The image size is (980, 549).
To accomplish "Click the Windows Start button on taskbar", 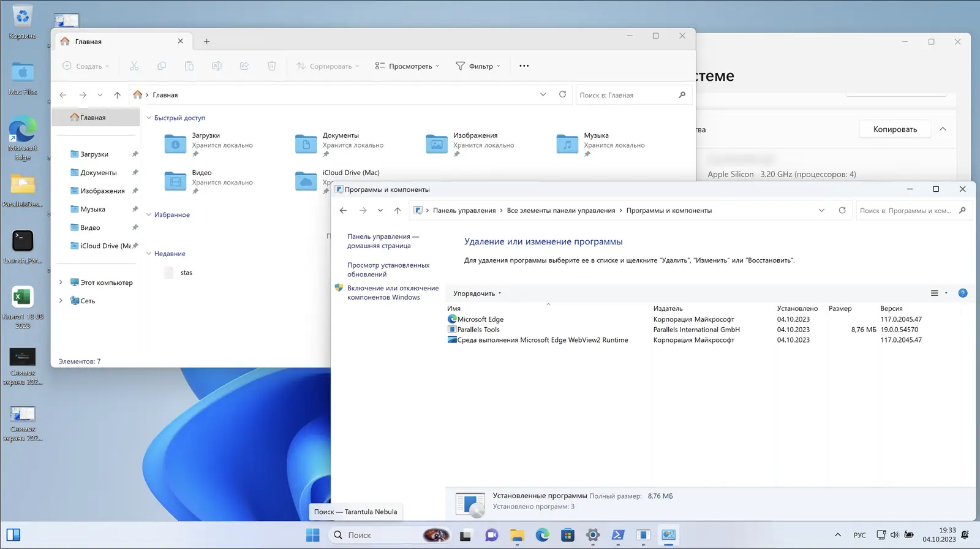I will [x=312, y=535].
